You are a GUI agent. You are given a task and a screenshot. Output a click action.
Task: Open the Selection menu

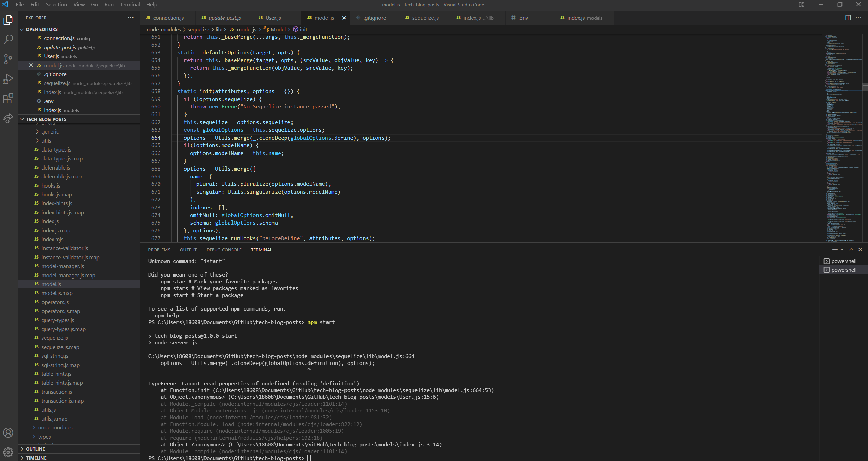coord(56,5)
